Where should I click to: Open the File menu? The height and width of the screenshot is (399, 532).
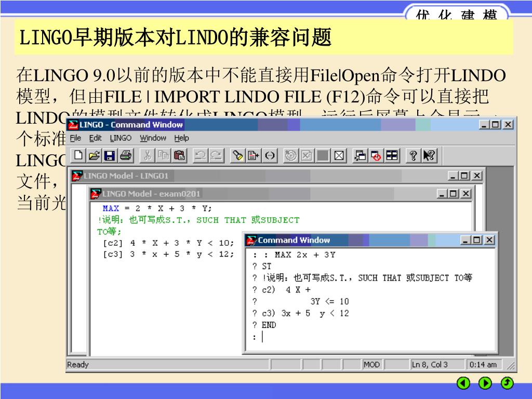(75, 138)
